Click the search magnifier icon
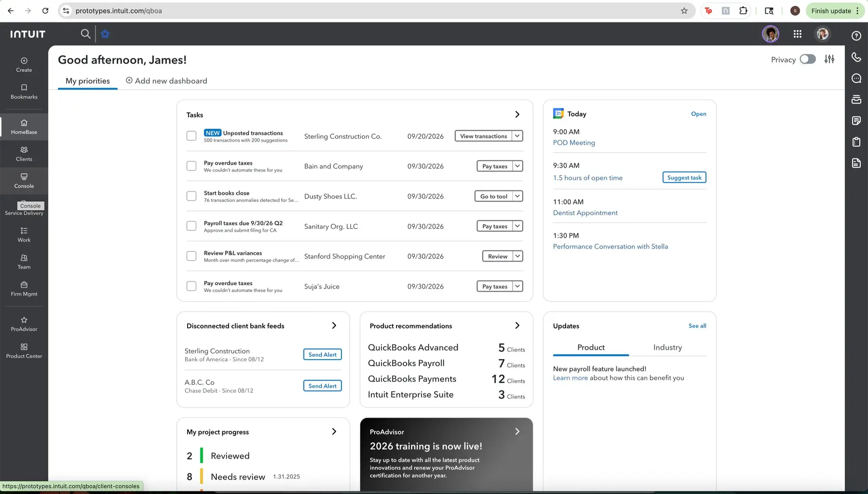This screenshot has height=494, width=868. coord(85,34)
